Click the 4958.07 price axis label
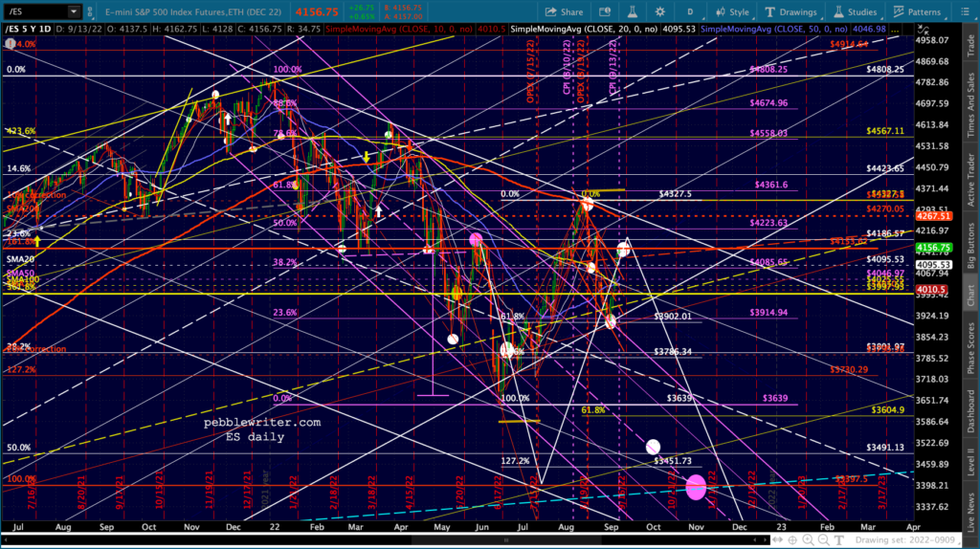The height and width of the screenshot is (549, 980). point(932,40)
